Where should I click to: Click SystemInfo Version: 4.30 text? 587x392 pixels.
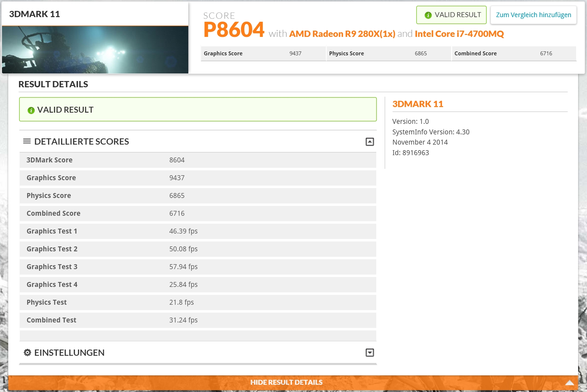[431, 132]
